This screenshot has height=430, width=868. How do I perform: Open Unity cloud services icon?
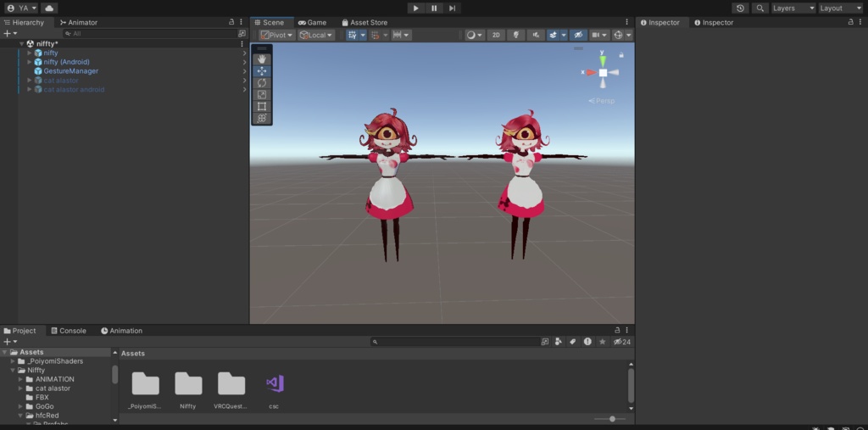point(49,8)
